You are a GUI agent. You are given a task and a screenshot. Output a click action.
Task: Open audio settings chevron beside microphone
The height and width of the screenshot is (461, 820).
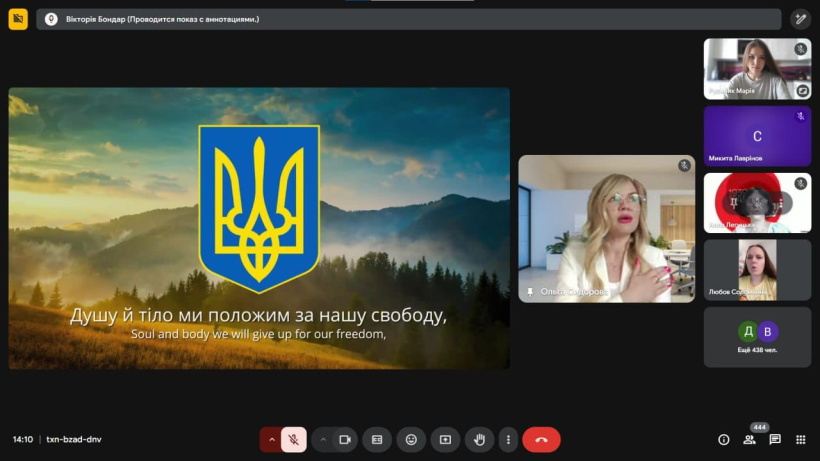(x=271, y=440)
